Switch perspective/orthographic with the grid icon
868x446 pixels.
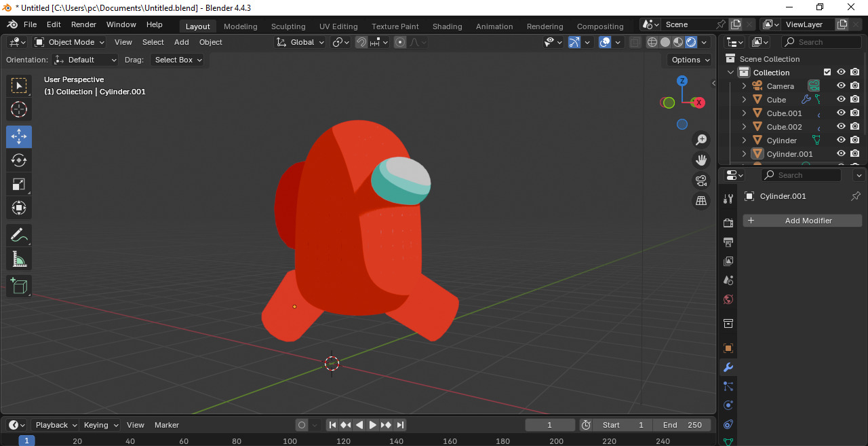(701, 201)
